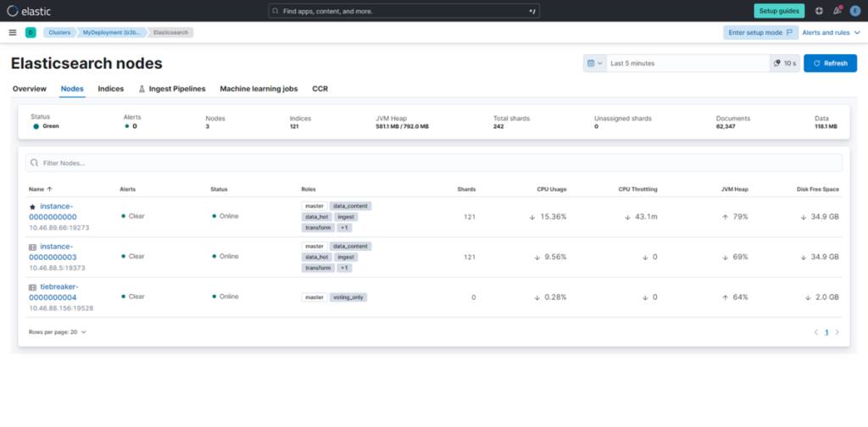868x427 pixels.
Task: Click the green space selector badge
Action: pos(31,32)
